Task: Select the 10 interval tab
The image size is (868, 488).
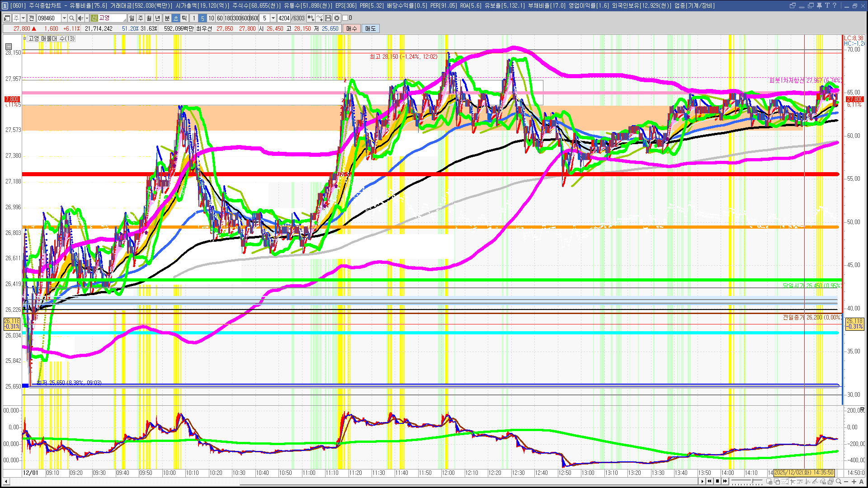Action: click(x=211, y=18)
